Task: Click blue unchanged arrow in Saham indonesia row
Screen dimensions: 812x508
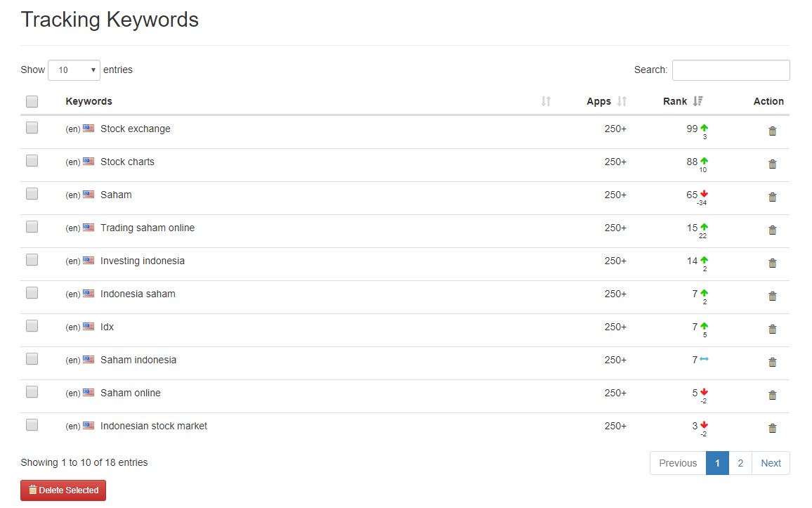Action: [x=705, y=359]
